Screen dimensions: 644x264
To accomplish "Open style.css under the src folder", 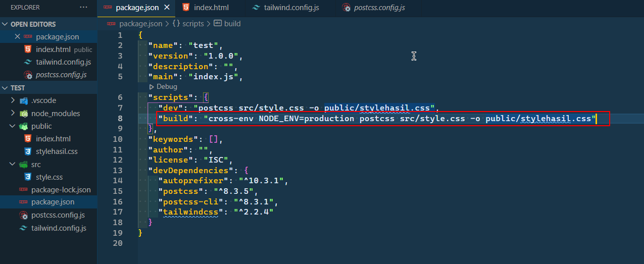I will point(49,177).
